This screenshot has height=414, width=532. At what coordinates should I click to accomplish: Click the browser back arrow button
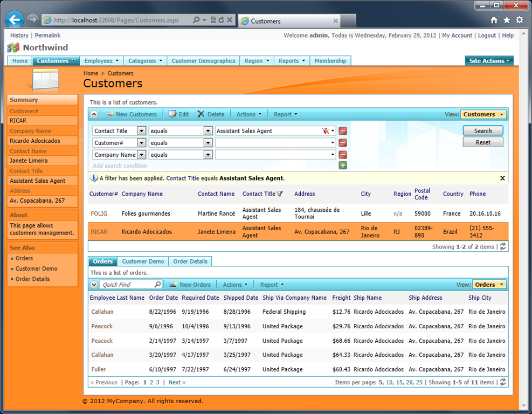14,20
